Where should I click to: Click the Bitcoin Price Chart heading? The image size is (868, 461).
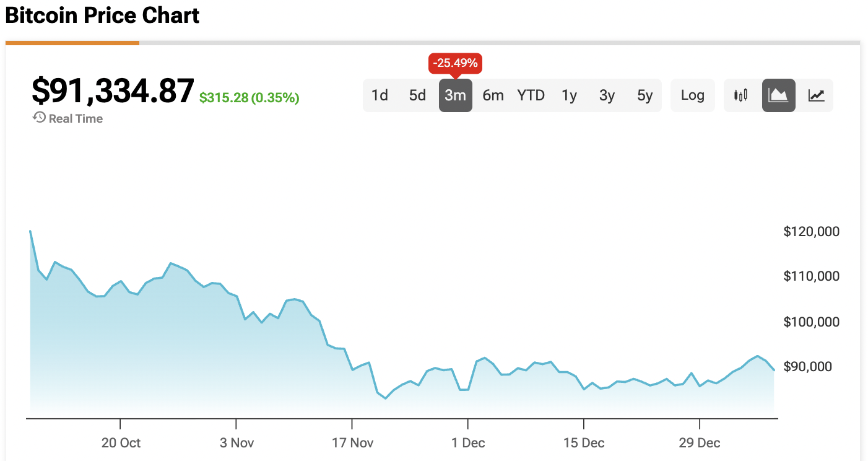point(102,16)
